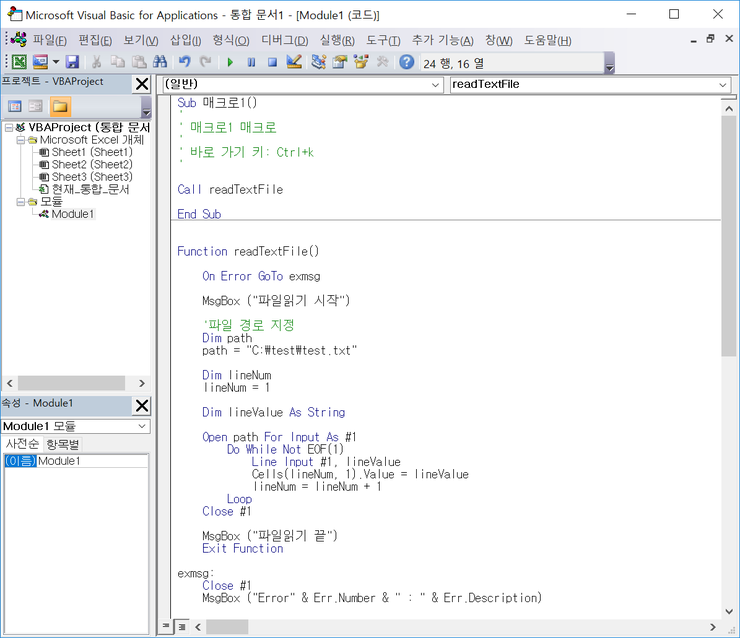Toggle Design Mode icon in toolbar
This screenshot has width=740, height=638.
point(294,62)
